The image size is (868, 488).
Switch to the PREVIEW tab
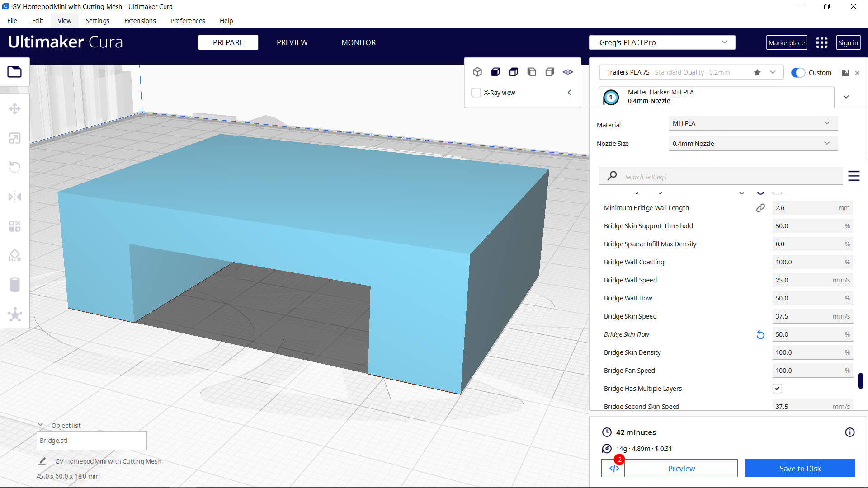coord(292,42)
